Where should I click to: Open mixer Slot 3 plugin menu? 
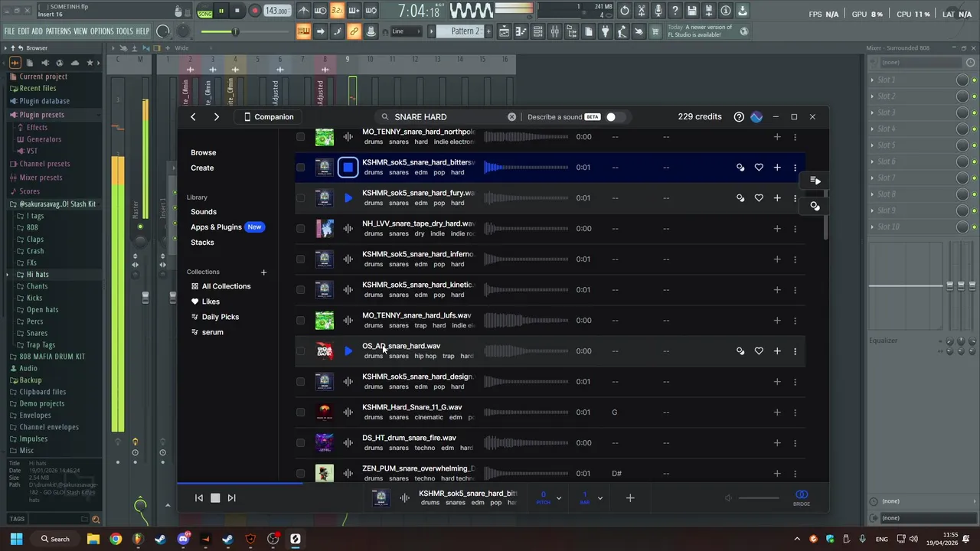pos(871,112)
